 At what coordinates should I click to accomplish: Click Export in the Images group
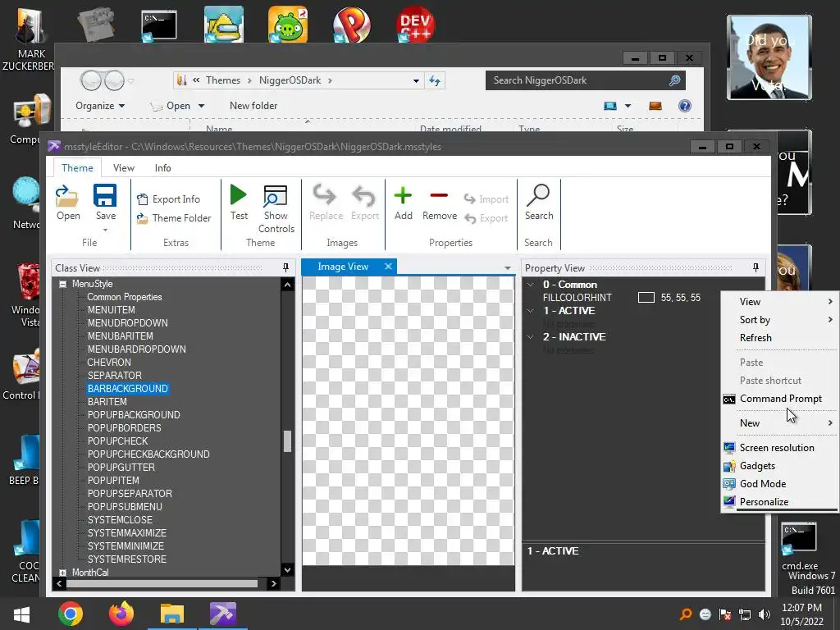[x=365, y=203]
